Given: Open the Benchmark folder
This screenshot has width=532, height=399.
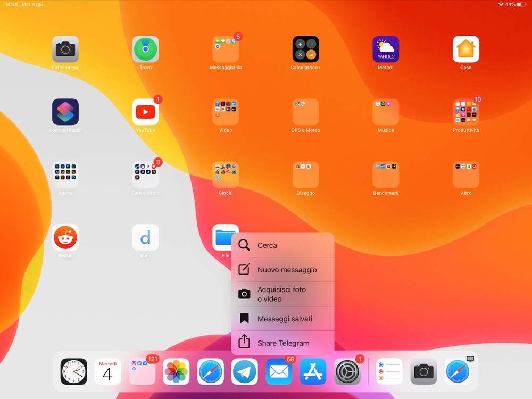Looking at the screenshot, I should click(x=386, y=174).
